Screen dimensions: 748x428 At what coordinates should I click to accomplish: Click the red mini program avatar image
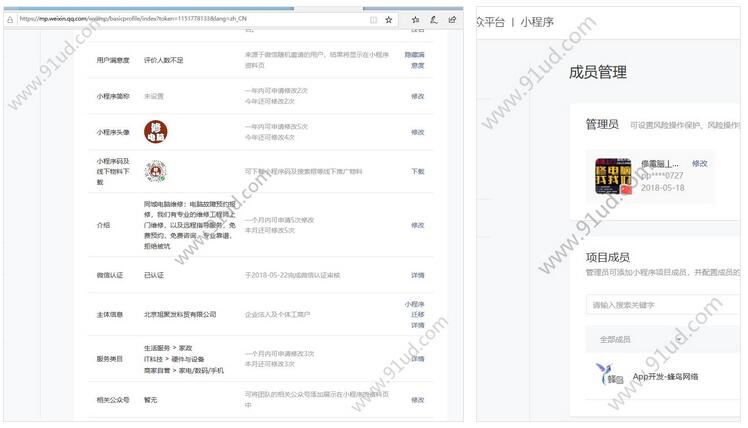(156, 132)
